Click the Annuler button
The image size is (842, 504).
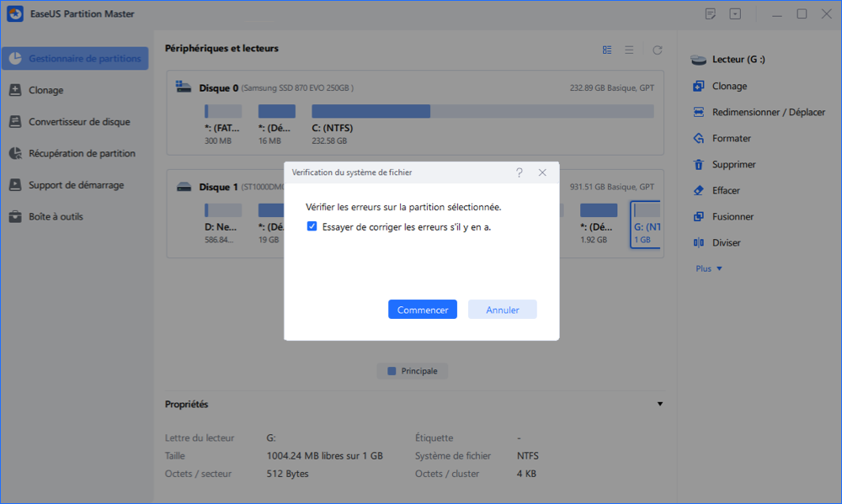click(x=502, y=310)
